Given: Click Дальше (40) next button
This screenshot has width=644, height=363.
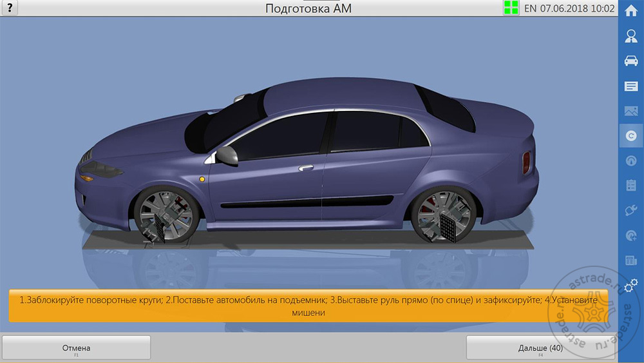Looking at the screenshot, I should coord(540,348).
